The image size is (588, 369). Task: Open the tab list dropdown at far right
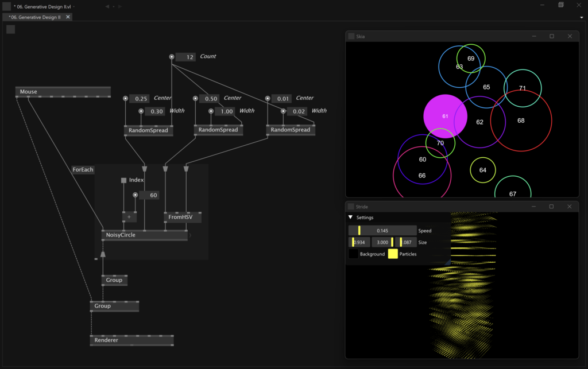click(x=582, y=17)
